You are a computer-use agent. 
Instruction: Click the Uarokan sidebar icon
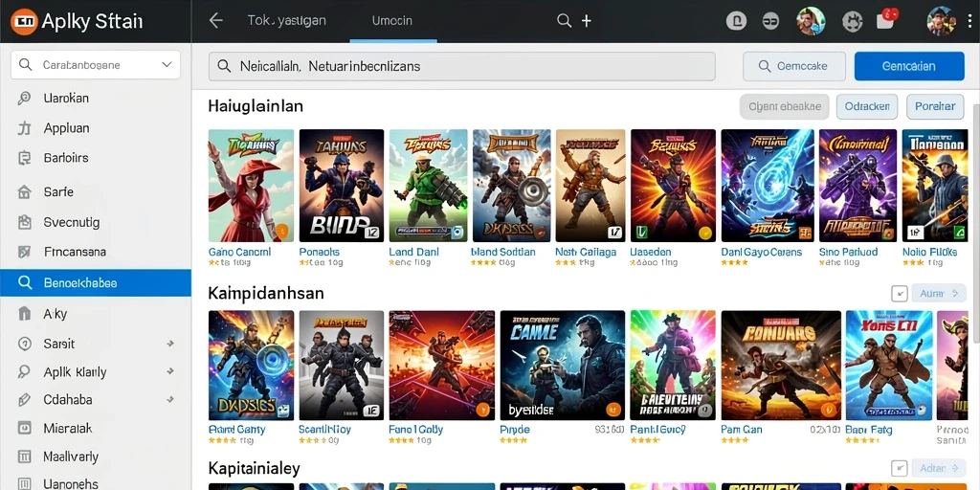click(24, 99)
